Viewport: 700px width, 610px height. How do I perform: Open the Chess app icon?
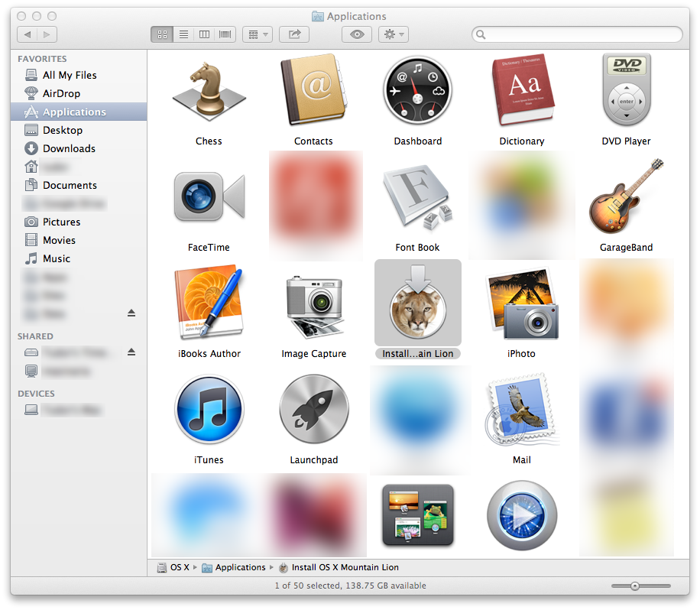tap(209, 92)
